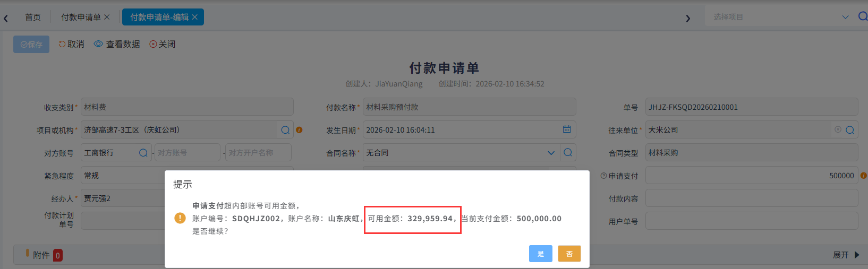Confirm the prompt by clicking 是

[x=540, y=254]
